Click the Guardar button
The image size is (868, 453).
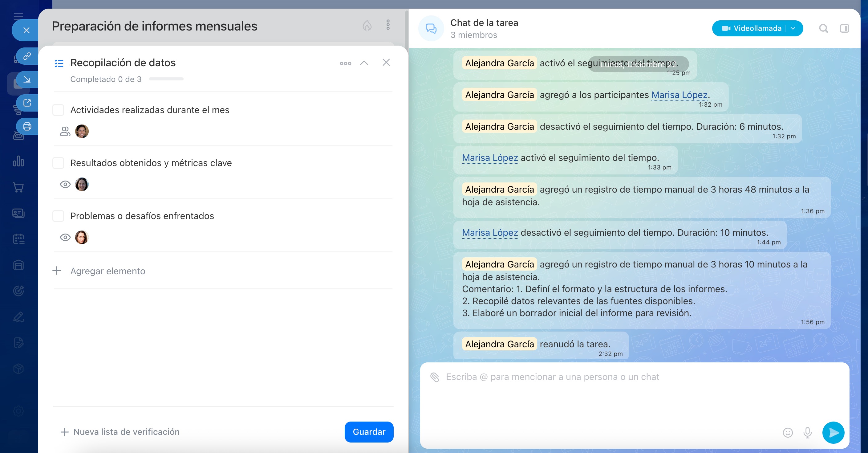pyautogui.click(x=369, y=432)
